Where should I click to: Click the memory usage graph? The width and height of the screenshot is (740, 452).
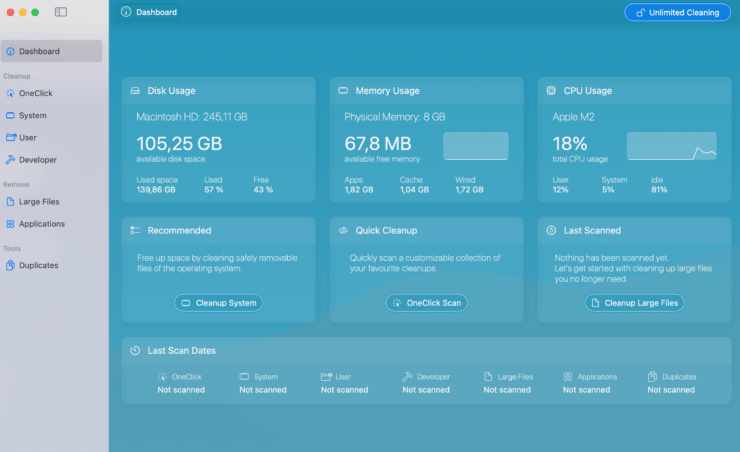[x=475, y=146]
